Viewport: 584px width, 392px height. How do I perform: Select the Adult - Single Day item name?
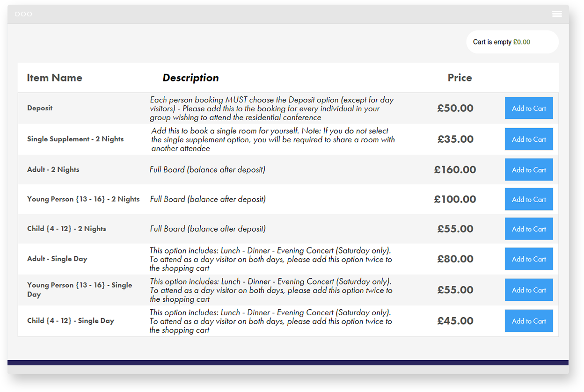tap(57, 259)
